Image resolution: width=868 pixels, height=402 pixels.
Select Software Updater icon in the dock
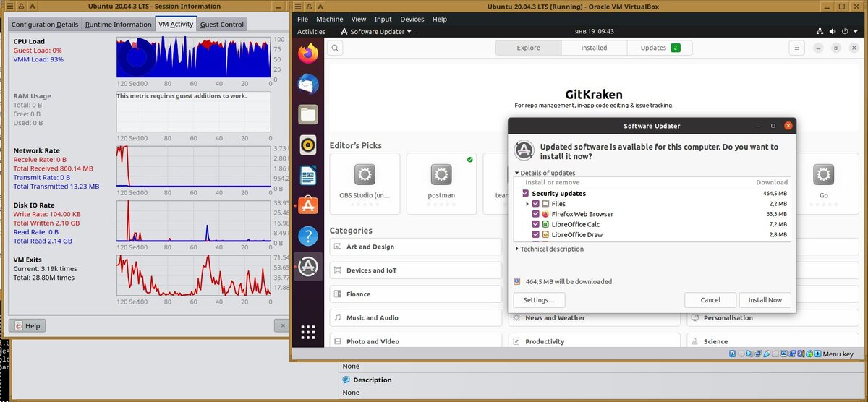(x=308, y=266)
